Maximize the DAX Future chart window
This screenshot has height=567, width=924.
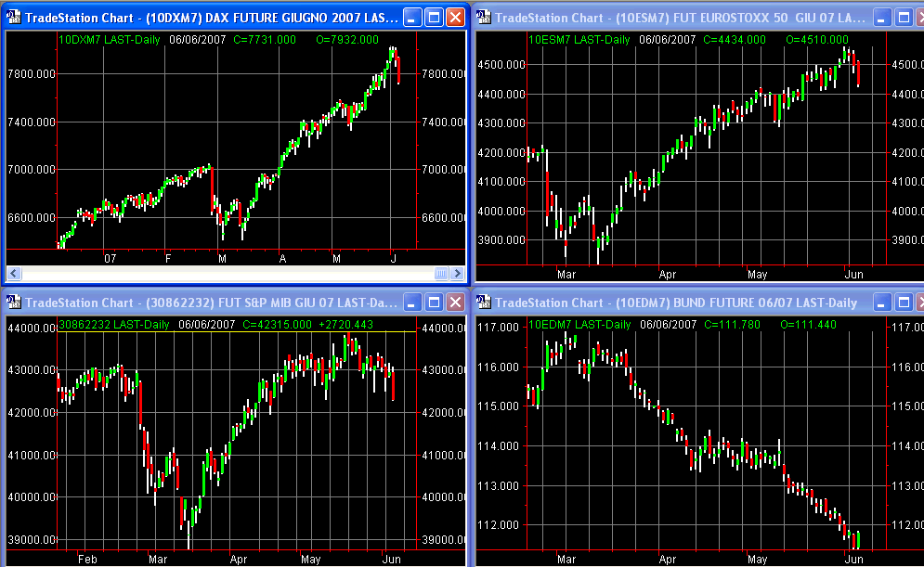pos(434,18)
